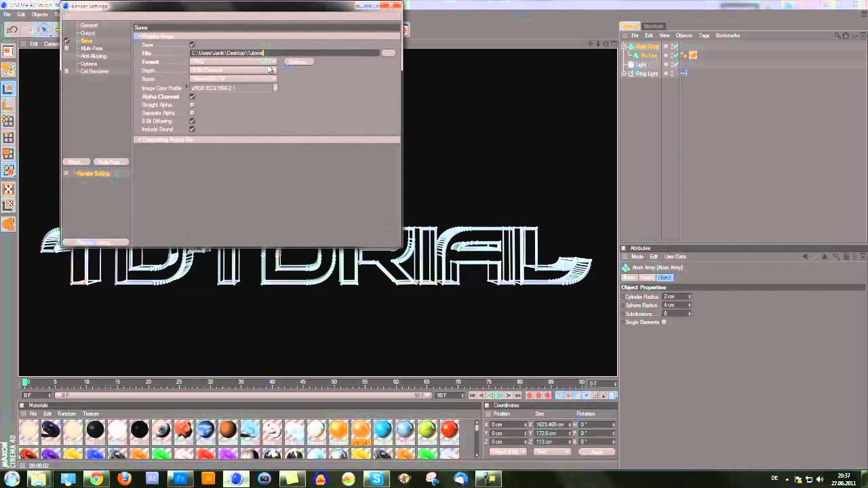Select the Output page in Render Settings
Screen dimensions: 868x488
(x=87, y=33)
